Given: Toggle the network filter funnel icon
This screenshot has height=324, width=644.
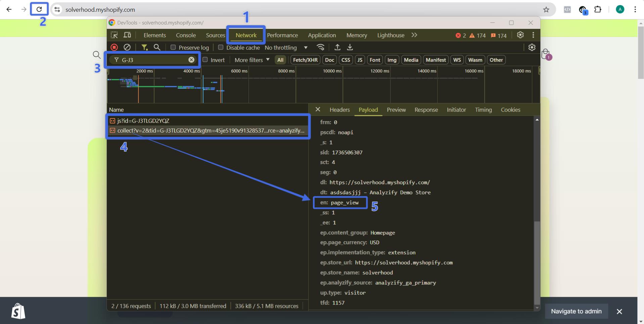Looking at the screenshot, I should [x=144, y=47].
